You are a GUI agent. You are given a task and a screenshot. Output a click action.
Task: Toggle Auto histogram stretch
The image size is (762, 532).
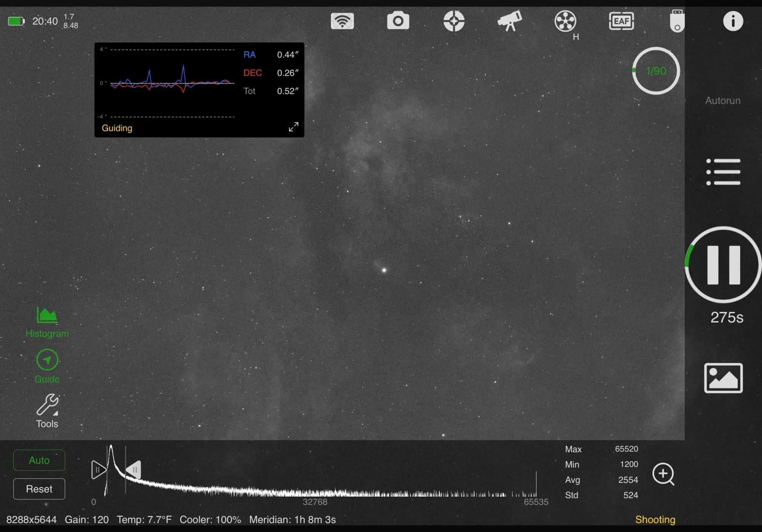[x=39, y=460]
